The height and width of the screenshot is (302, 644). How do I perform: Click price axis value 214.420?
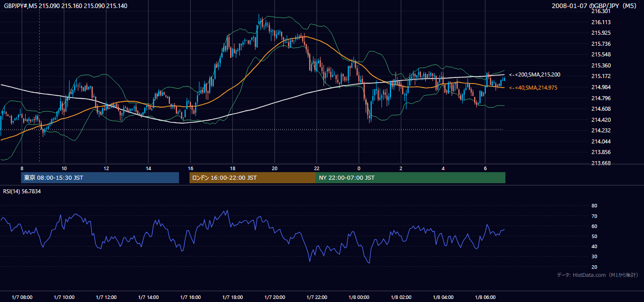[x=601, y=120]
